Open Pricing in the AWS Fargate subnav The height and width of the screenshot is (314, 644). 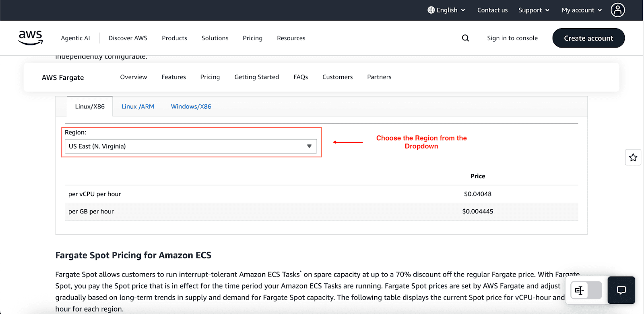(x=210, y=77)
